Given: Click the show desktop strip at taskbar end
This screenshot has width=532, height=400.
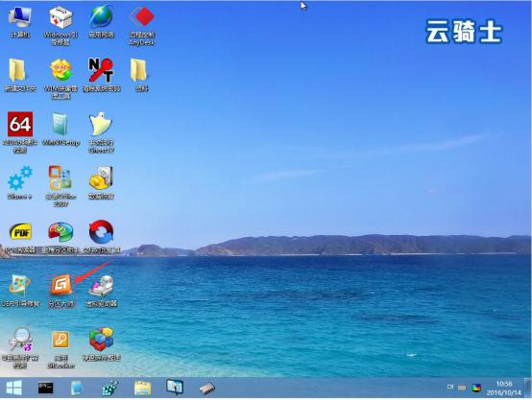Looking at the screenshot, I should click(528, 388).
